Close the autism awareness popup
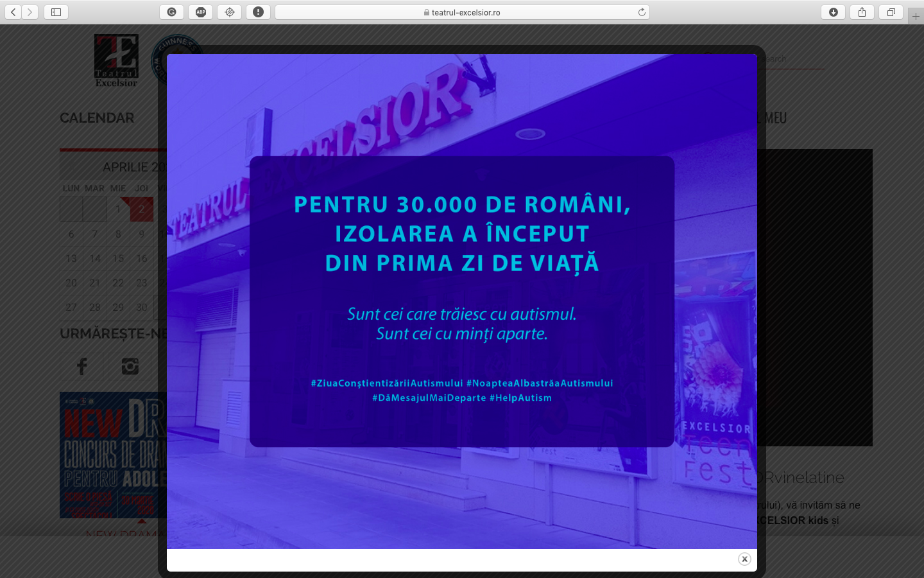 pyautogui.click(x=744, y=559)
